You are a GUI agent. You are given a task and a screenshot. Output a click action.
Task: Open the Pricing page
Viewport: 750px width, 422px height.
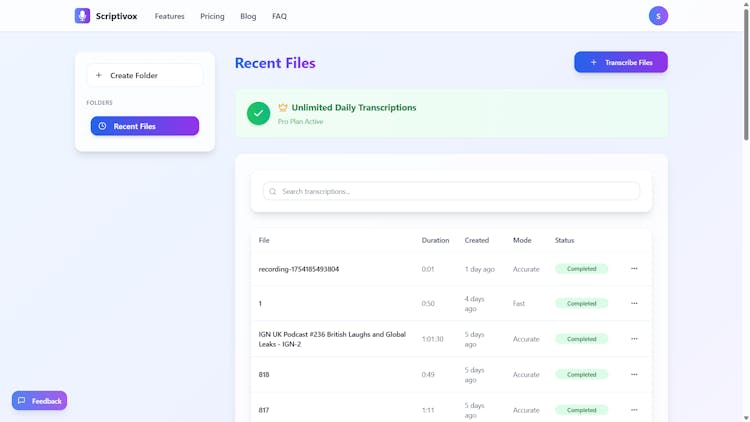[x=212, y=16]
